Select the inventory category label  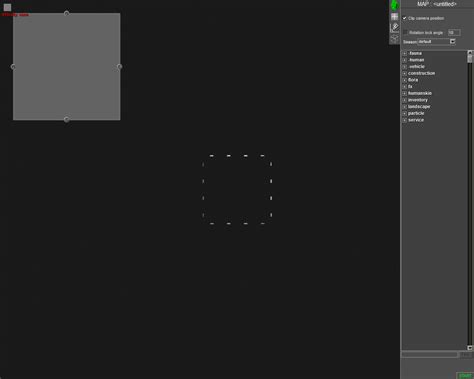(x=418, y=100)
